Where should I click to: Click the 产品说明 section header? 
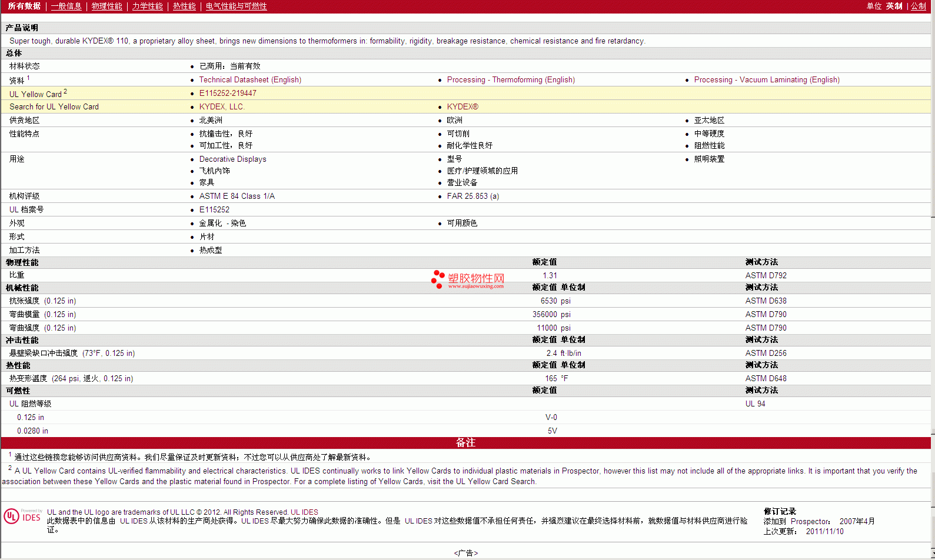[22, 28]
